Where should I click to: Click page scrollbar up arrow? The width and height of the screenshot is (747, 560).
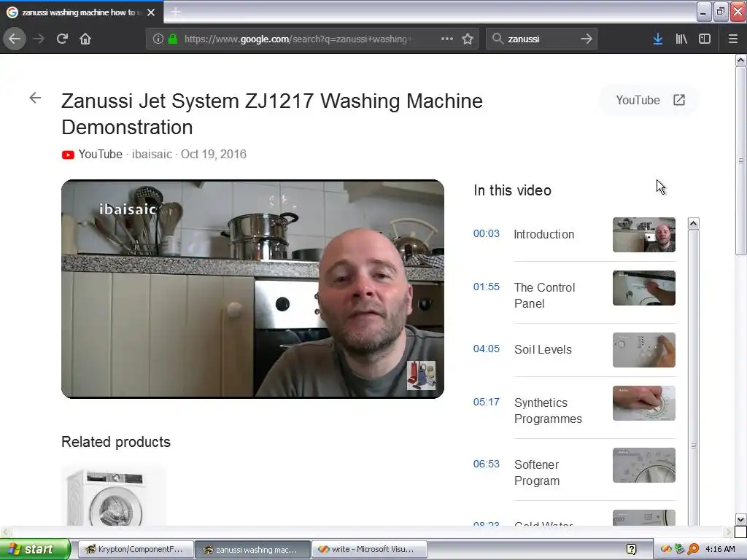point(741,60)
